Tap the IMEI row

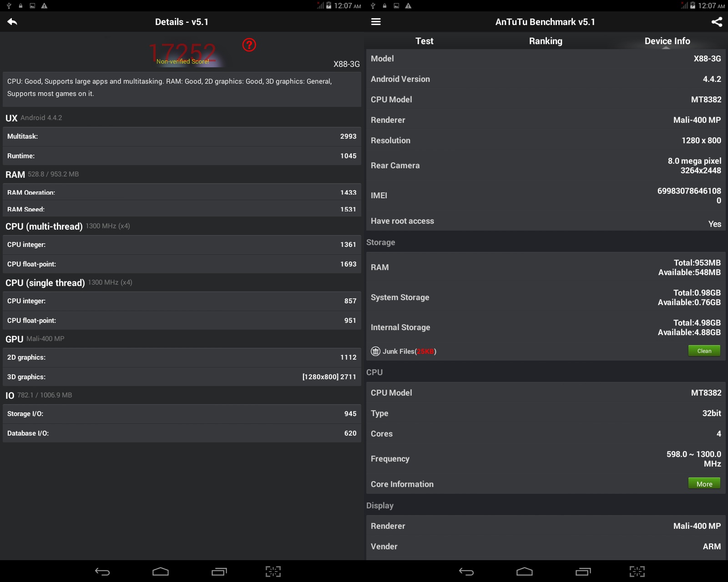[546, 196]
